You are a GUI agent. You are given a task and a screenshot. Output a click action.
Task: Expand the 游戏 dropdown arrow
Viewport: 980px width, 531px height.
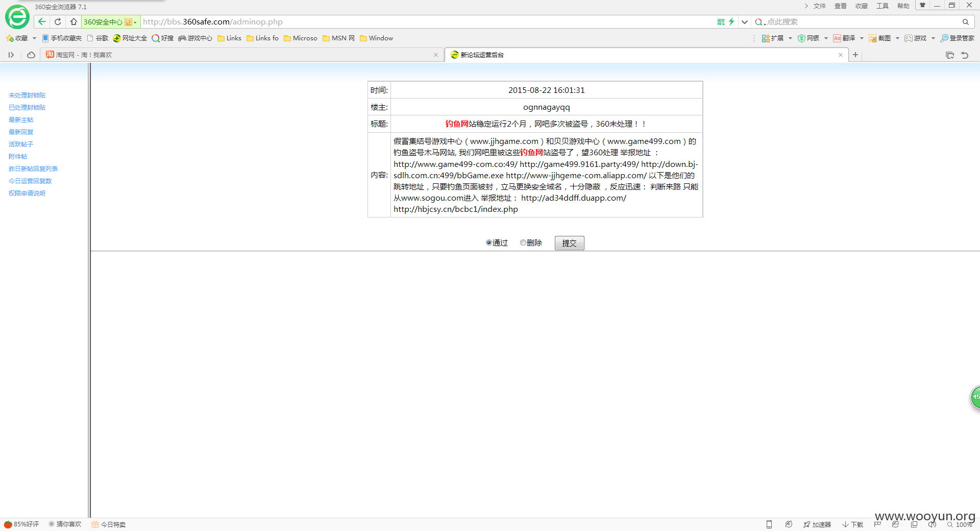(x=933, y=38)
